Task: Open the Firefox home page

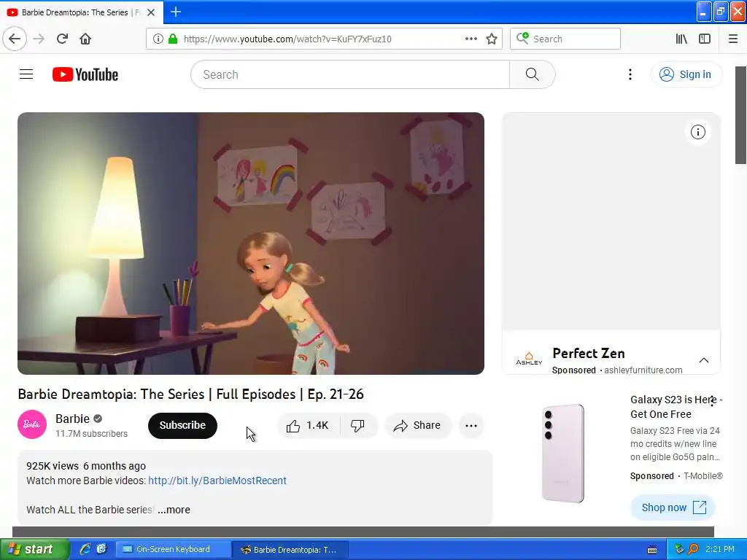Action: point(85,39)
